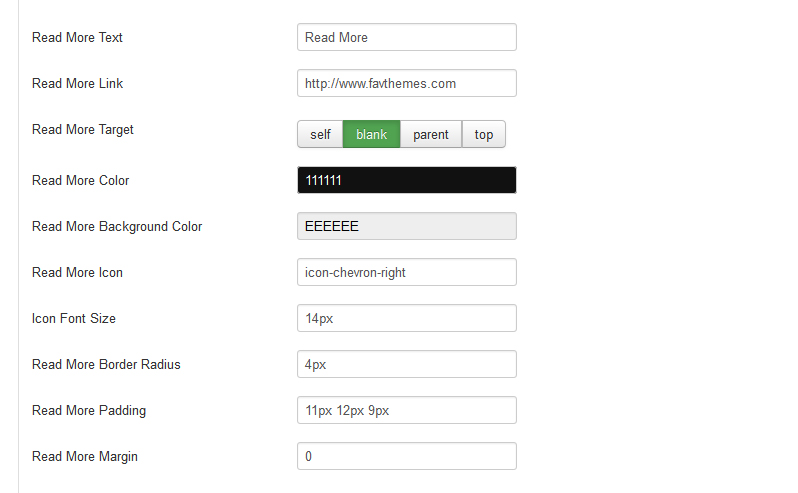
Task: Click the Read More Padding label
Action: click(x=89, y=411)
